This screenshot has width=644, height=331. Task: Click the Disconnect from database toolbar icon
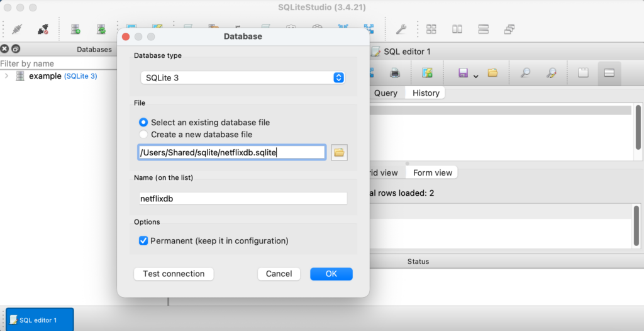[43, 29]
